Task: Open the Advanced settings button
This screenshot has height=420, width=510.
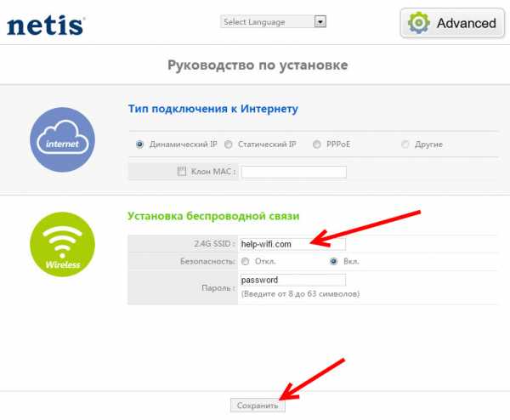Action: point(452,23)
